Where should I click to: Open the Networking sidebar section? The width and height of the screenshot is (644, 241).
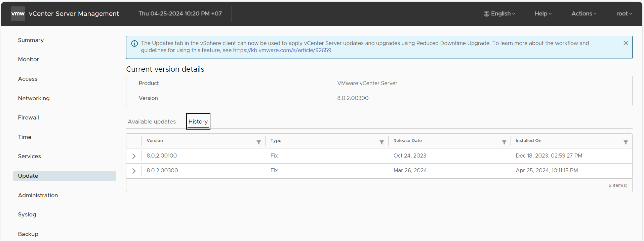click(34, 98)
